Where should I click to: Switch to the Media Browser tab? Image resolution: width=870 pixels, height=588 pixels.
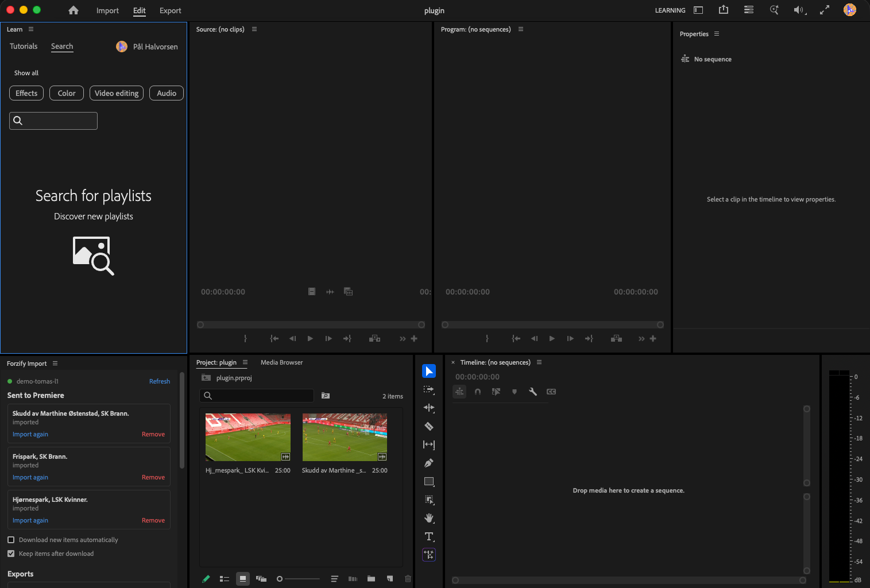click(281, 362)
